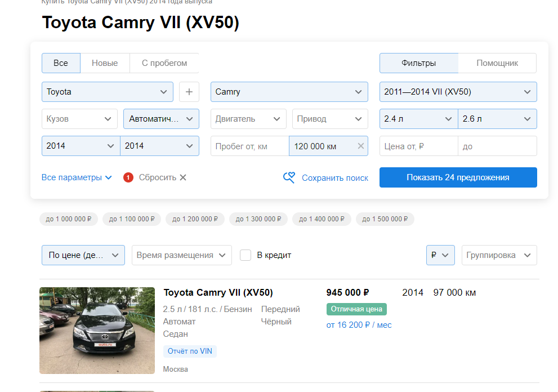Click Показать 24 предложения button

pyautogui.click(x=458, y=177)
